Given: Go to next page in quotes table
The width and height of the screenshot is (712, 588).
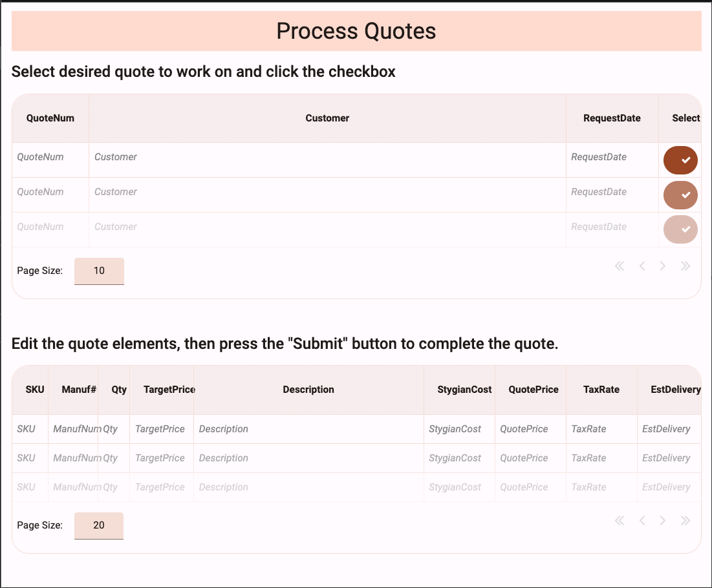Looking at the screenshot, I should point(663,266).
